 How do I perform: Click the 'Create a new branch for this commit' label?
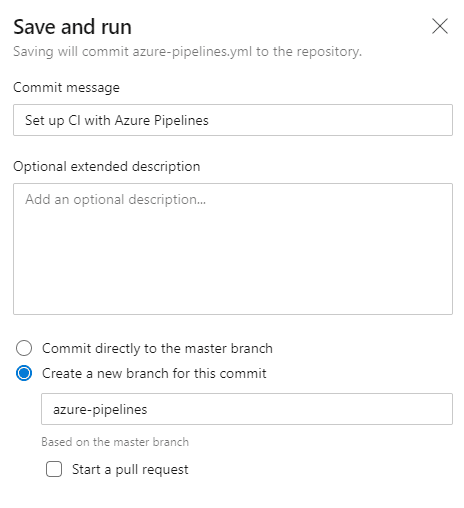(x=154, y=373)
